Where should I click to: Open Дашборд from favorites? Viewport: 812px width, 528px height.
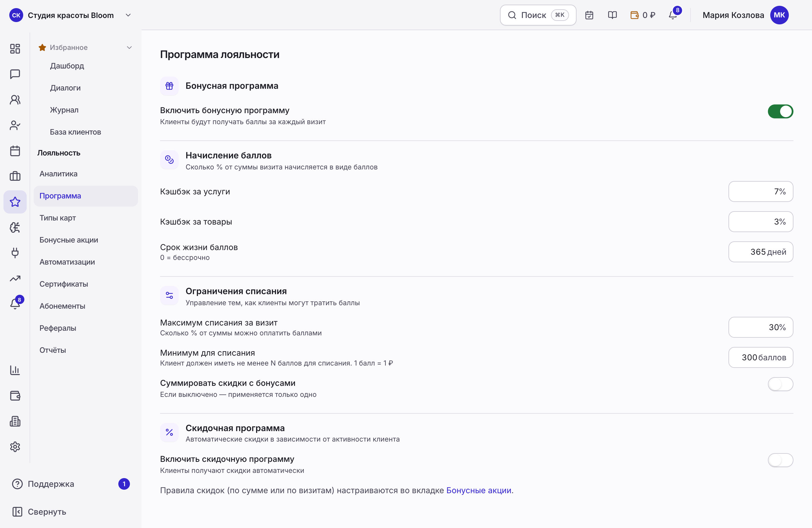pyautogui.click(x=67, y=66)
